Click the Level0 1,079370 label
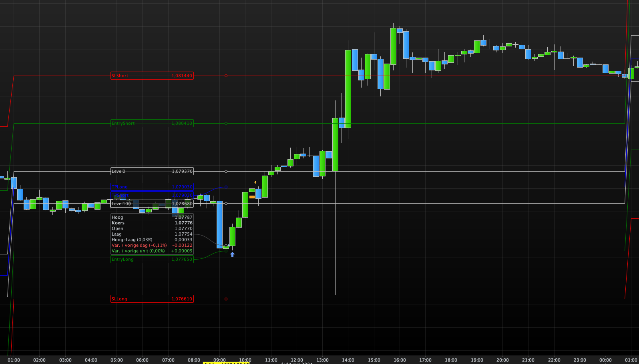 [x=152, y=171]
